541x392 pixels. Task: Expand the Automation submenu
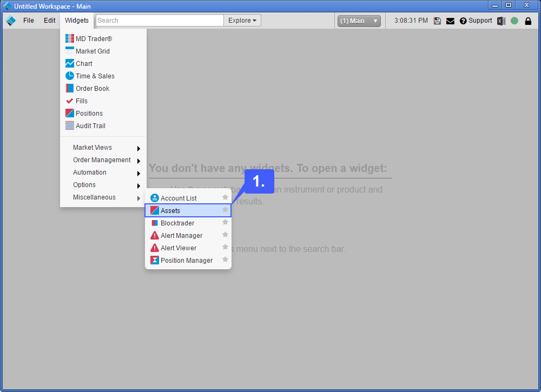pyautogui.click(x=103, y=172)
